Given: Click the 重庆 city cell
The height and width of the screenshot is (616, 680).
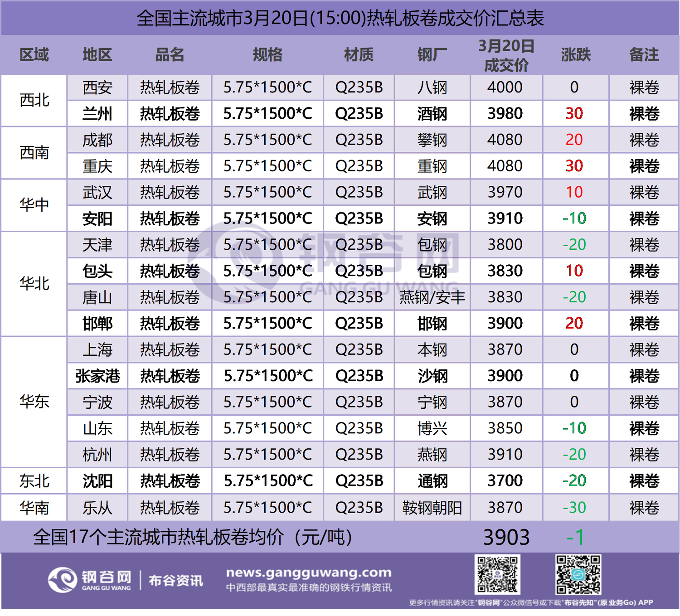Looking at the screenshot, I should point(97,166).
